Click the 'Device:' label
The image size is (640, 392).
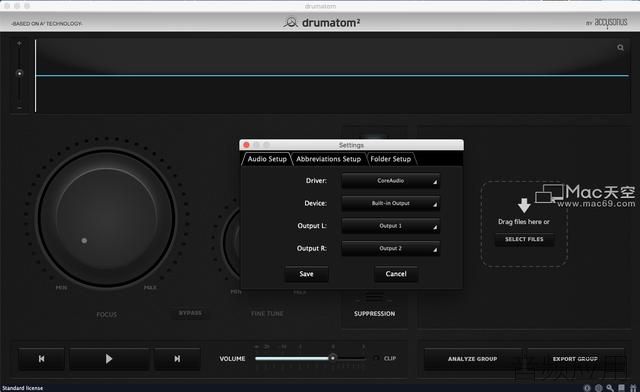(315, 203)
